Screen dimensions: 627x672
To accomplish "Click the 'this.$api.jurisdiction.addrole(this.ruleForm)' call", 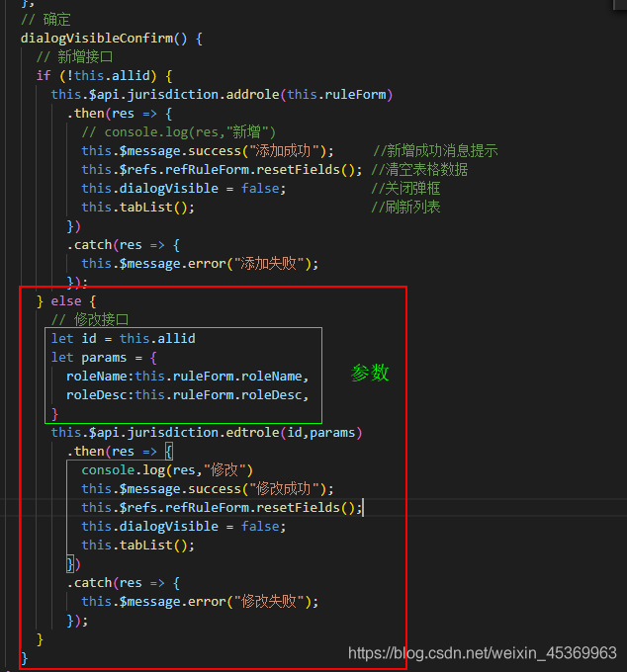I will click(x=222, y=95).
